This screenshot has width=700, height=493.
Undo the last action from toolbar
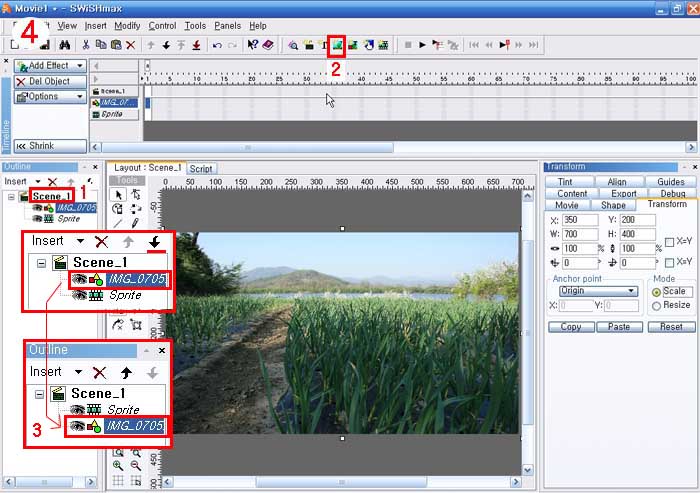[x=217, y=45]
